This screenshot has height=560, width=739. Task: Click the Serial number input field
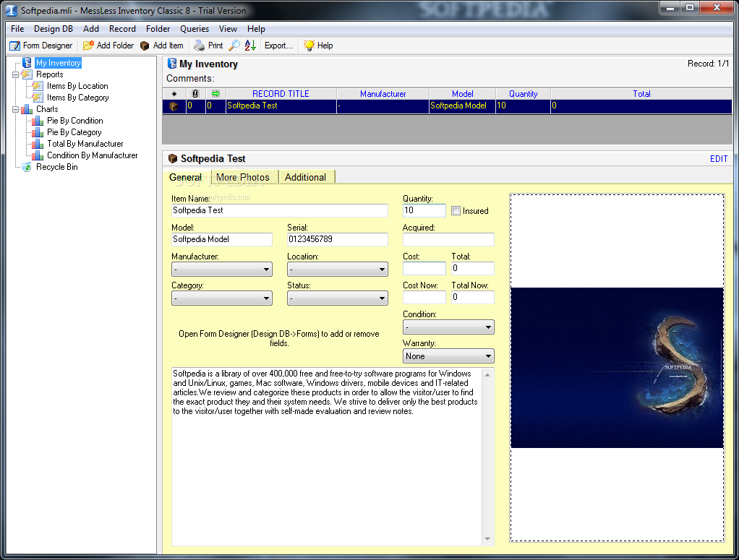click(337, 239)
